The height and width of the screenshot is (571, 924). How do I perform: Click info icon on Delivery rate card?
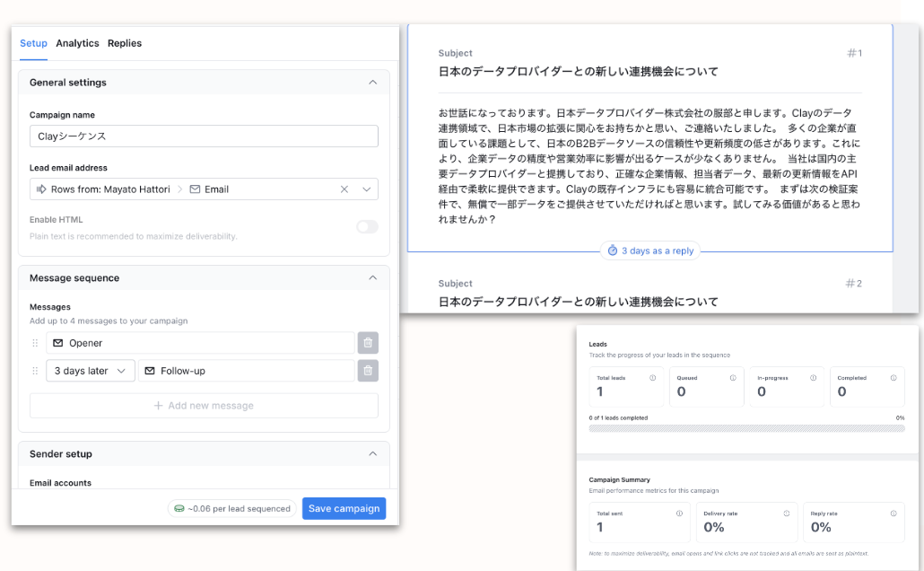[x=786, y=514]
